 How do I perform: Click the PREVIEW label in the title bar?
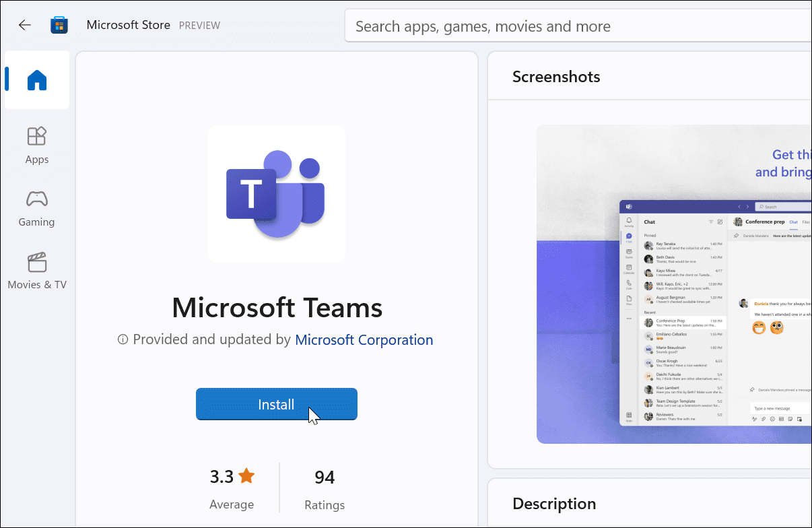click(199, 25)
